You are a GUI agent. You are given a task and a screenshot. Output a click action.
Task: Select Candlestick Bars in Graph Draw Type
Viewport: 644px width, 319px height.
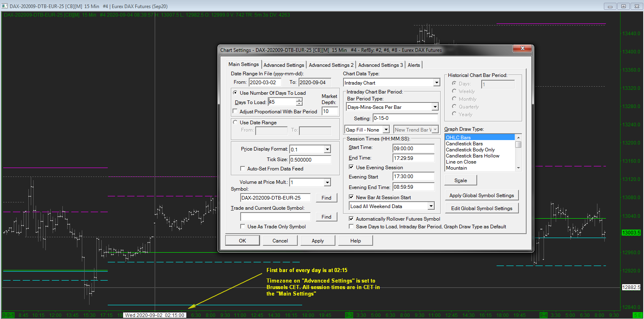(464, 144)
